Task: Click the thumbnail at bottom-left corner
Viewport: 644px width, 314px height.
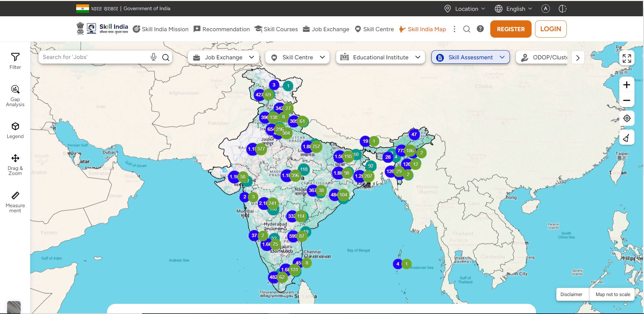Action: coord(14,307)
